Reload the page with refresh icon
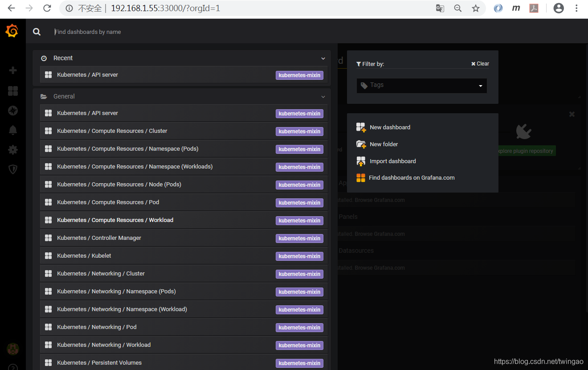This screenshot has width=588, height=370. [47, 8]
